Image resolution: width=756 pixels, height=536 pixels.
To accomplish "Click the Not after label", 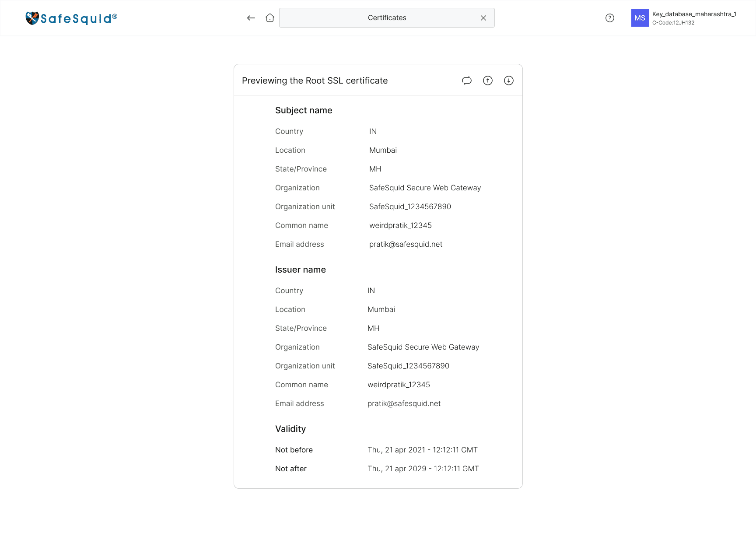I will point(291,469).
